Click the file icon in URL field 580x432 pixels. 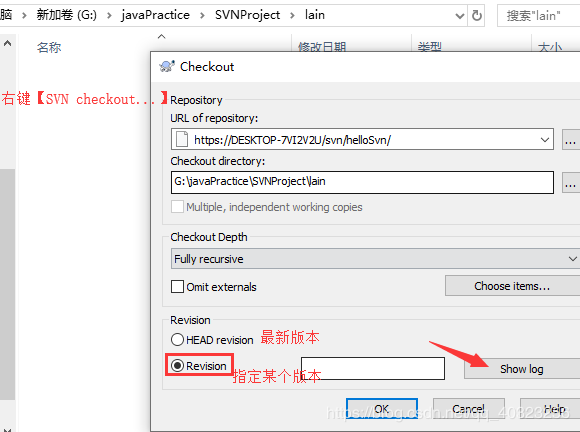[x=182, y=139]
